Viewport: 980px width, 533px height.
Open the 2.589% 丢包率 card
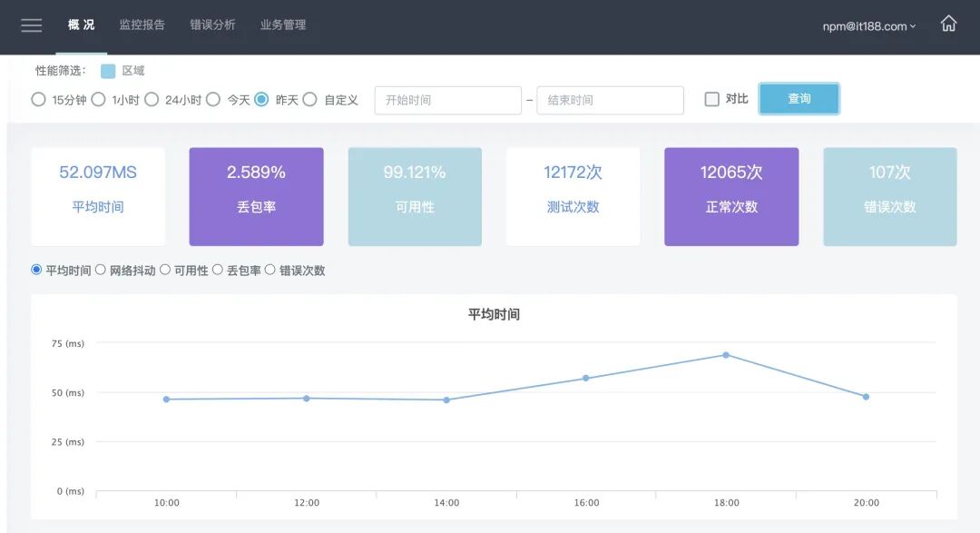(x=256, y=196)
